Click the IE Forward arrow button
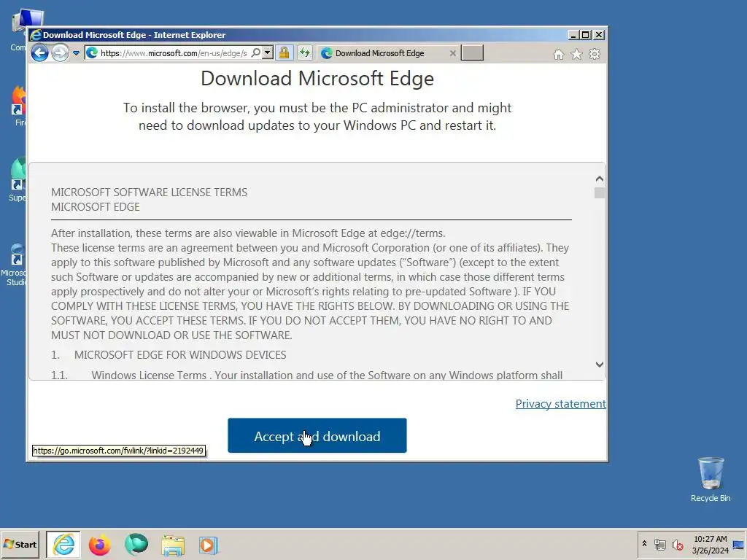Viewport: 747px width, 560px height. 60,52
